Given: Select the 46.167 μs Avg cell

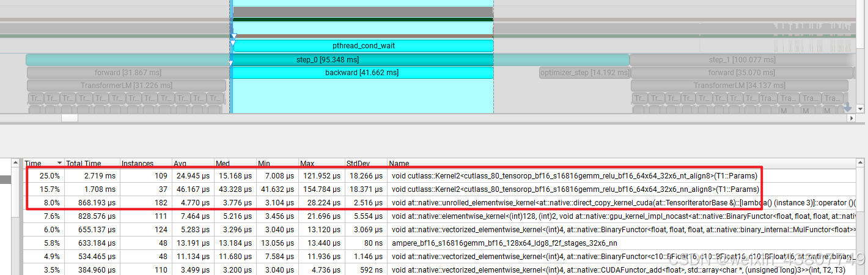Looking at the screenshot, I should 193,189.
